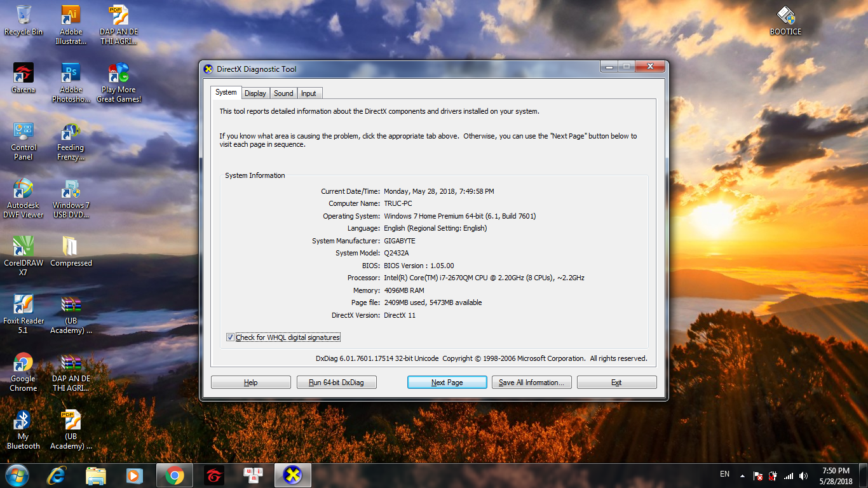Select the DirectX Diagnostic taskbar icon
The image size is (868, 488).
click(x=292, y=475)
